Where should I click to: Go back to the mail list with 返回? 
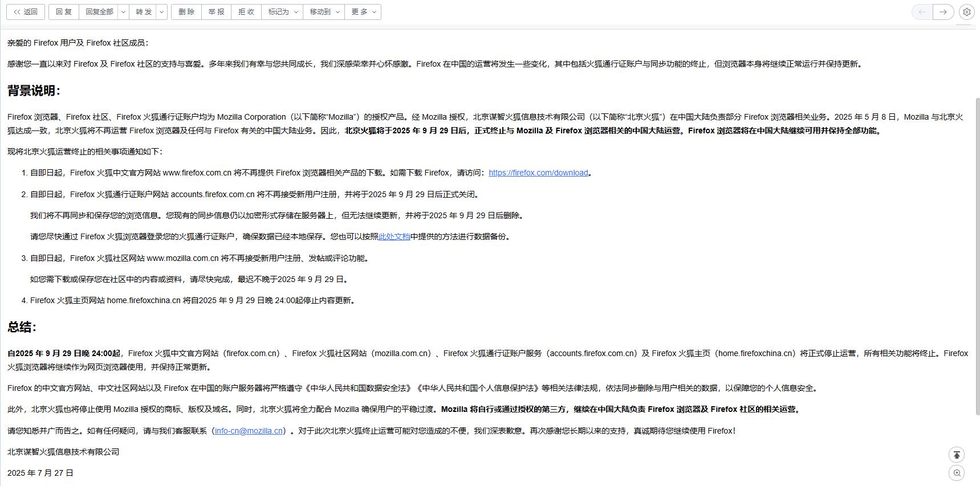(x=26, y=12)
